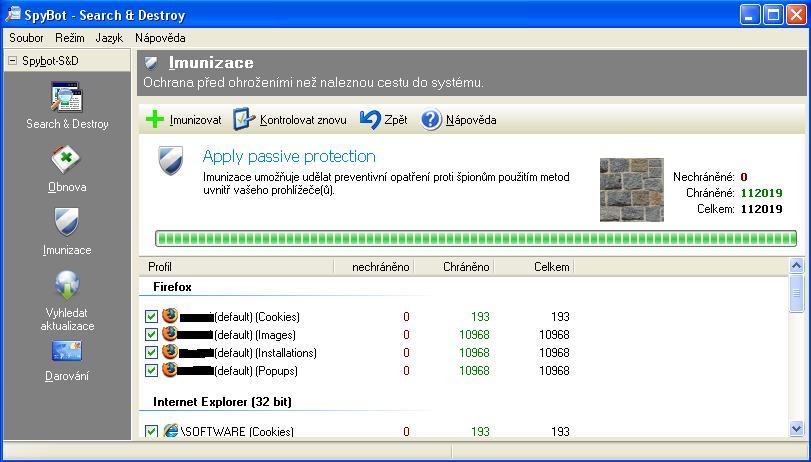Click nechráněno value 0 in Installations row
This screenshot has height=462, width=811.
tap(406, 353)
